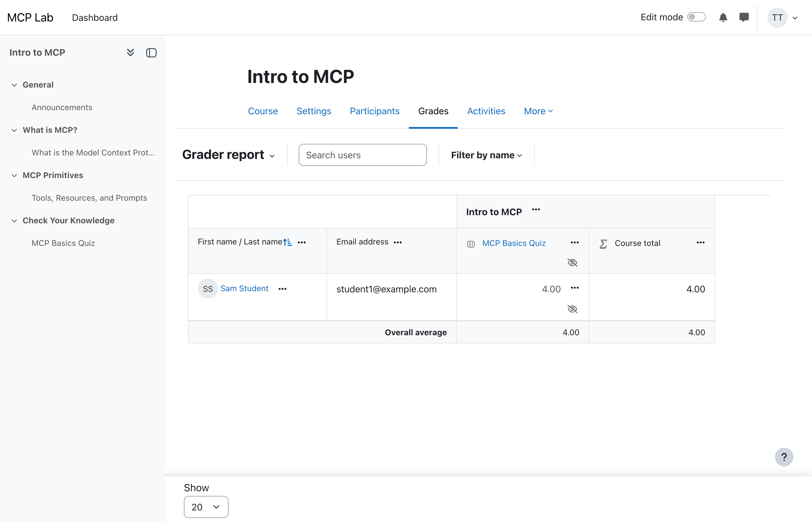The height and width of the screenshot is (522, 812).
Task: Open the messaging drawer speech bubble
Action: coord(744,17)
